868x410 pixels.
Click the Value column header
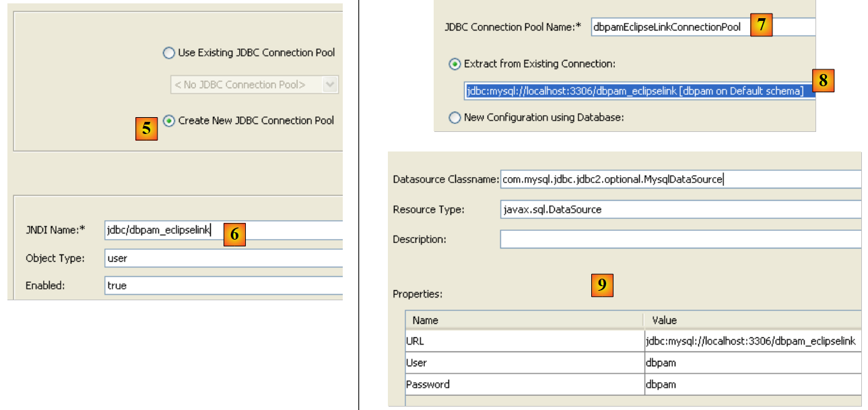(x=752, y=320)
